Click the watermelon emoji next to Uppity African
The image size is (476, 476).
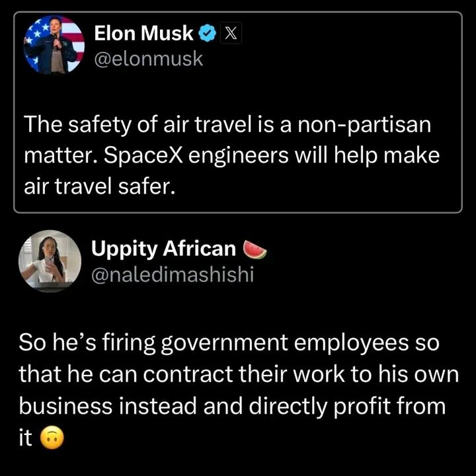click(x=255, y=249)
